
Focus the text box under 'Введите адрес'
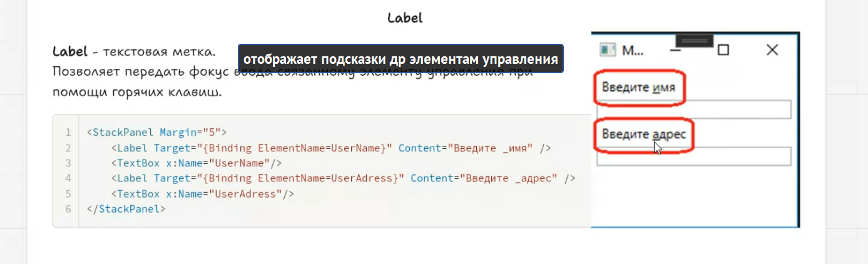694,156
